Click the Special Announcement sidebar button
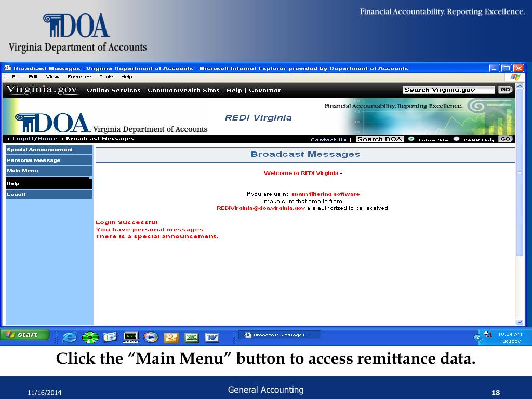Screen dimensions: 532x399 (x=49, y=150)
